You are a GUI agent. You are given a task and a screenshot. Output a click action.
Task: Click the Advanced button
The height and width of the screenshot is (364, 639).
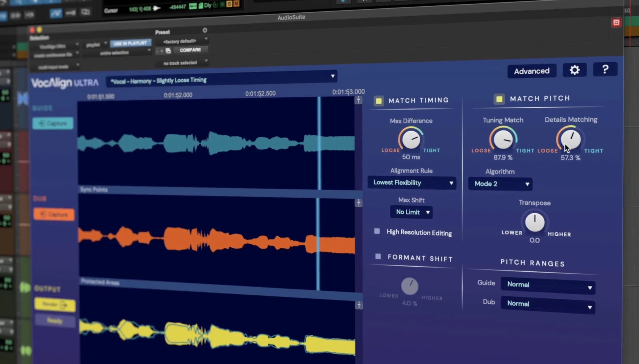tap(531, 71)
